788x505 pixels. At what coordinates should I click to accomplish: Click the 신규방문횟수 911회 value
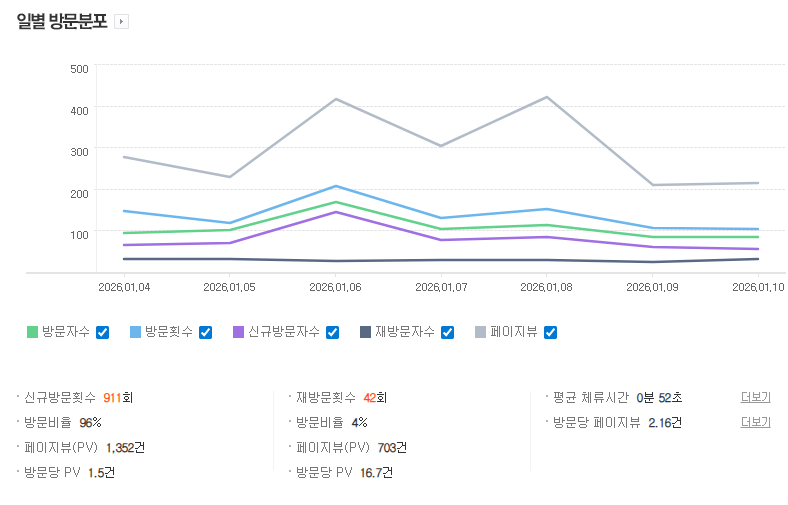coord(117,397)
